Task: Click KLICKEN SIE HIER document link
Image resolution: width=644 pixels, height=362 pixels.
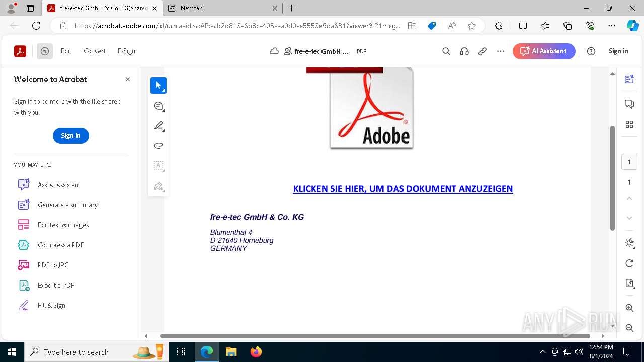Action: (x=403, y=189)
